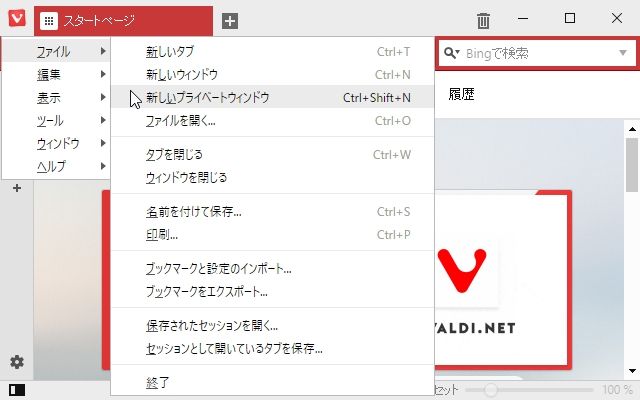640x400 pixels.
Task: Choose ブックマークと設定のインポート...
Action: (x=273, y=269)
